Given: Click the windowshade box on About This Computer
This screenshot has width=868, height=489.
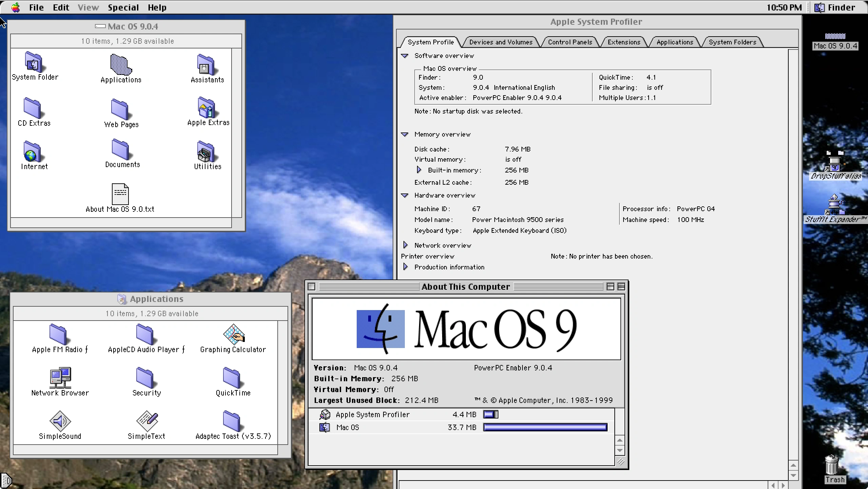Looking at the screenshot, I should click(622, 287).
